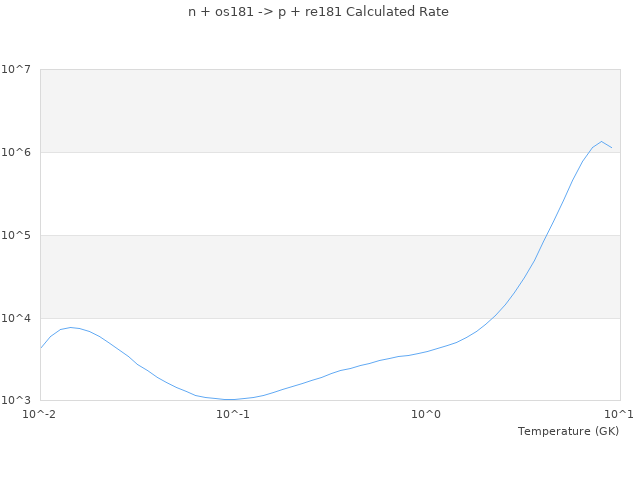Click the 10^1 x-axis tick label

tap(619, 414)
